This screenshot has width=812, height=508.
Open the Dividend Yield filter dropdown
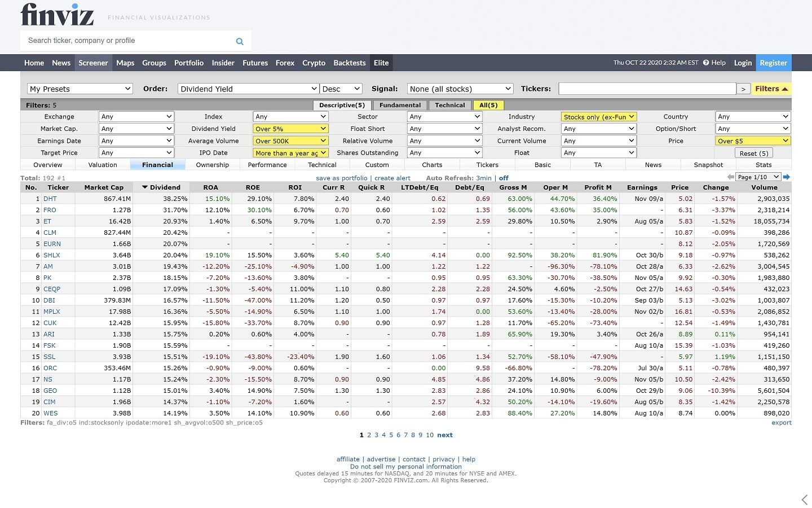tap(290, 128)
